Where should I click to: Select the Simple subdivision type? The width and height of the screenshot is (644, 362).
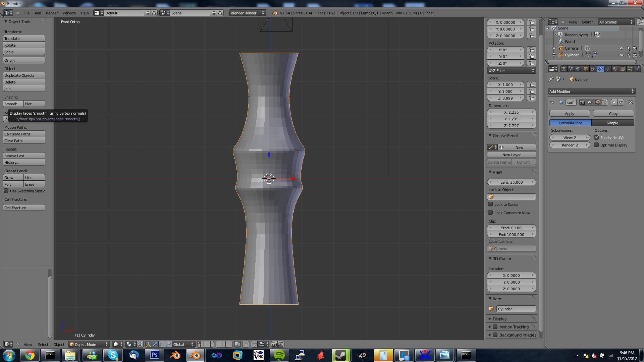pyautogui.click(x=612, y=123)
